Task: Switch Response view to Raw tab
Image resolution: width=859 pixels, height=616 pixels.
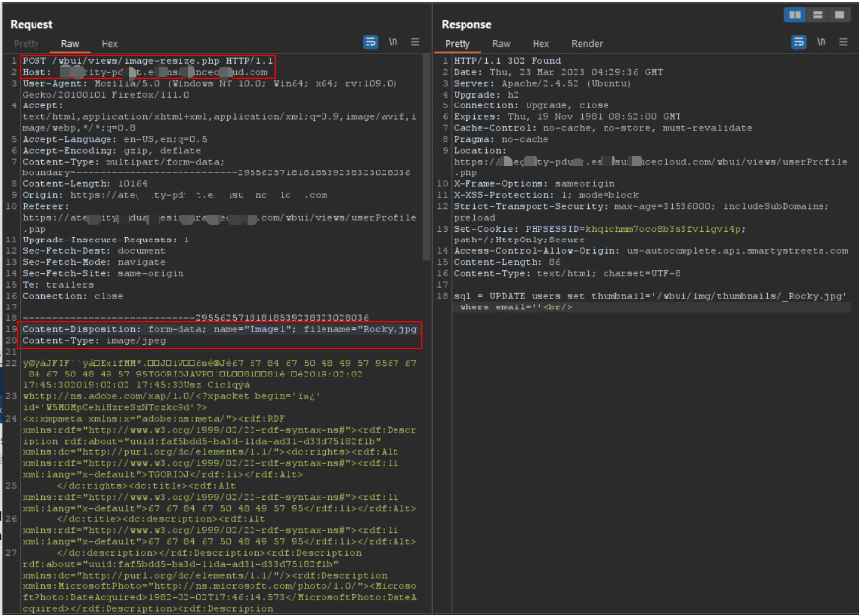Action: pyautogui.click(x=501, y=44)
